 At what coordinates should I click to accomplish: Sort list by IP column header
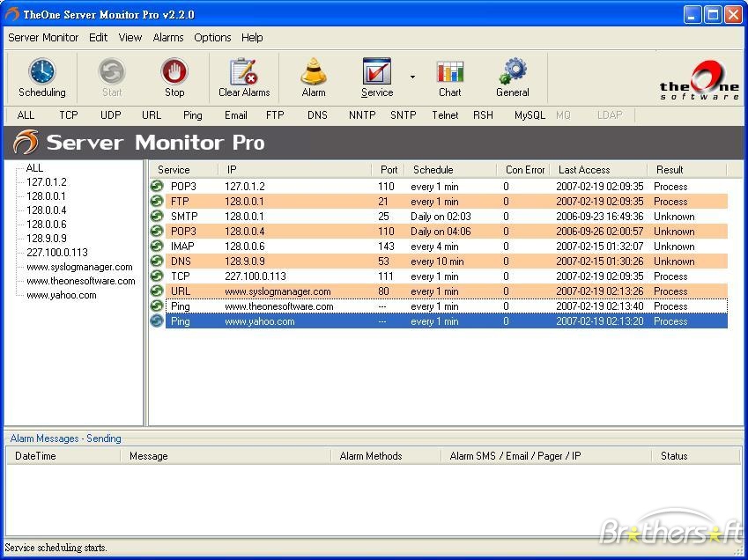point(295,170)
